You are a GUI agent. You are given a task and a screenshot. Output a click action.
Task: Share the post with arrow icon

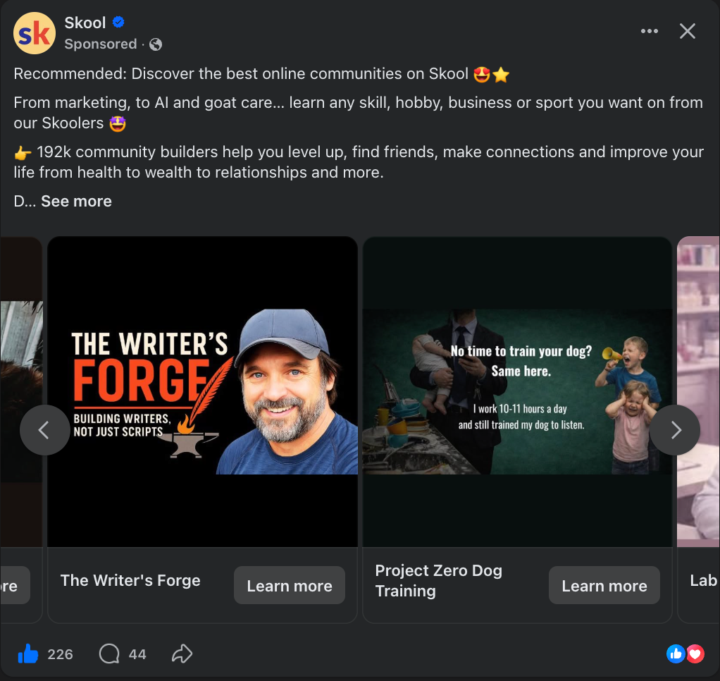pos(182,653)
